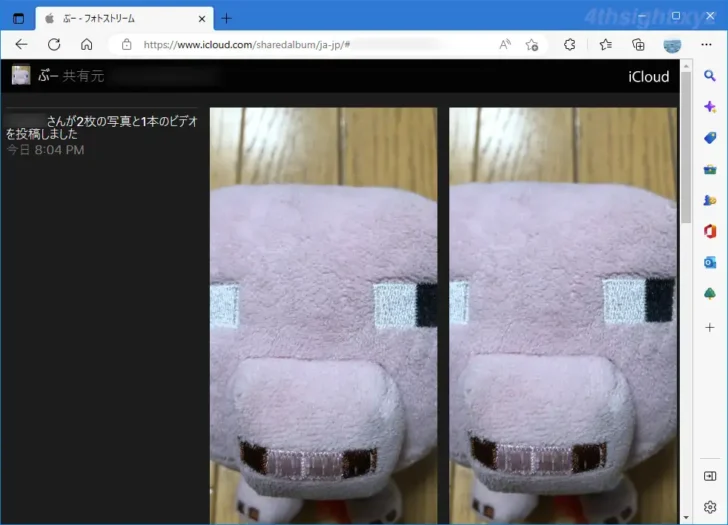Click the page scroll up arrow
This screenshot has width=728, height=525.
click(686, 66)
